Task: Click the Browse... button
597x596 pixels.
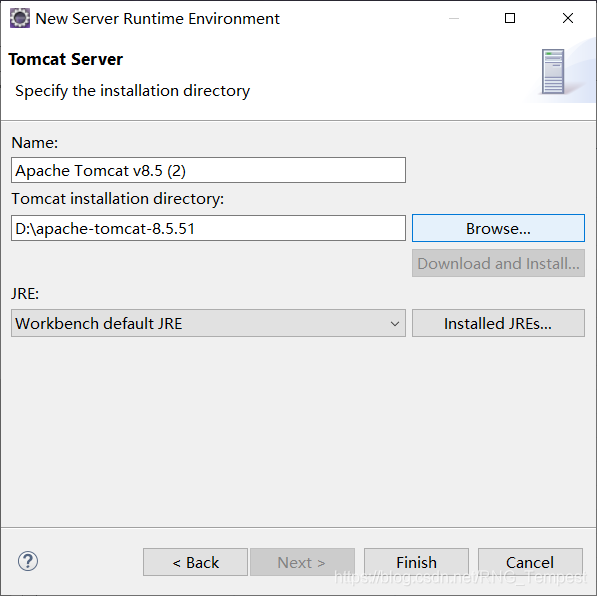Action: 498,228
